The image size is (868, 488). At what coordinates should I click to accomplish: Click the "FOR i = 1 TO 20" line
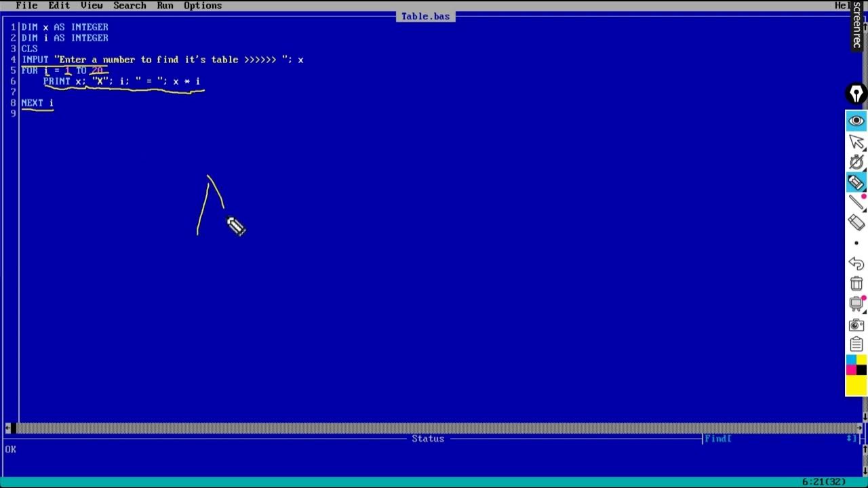(x=62, y=70)
